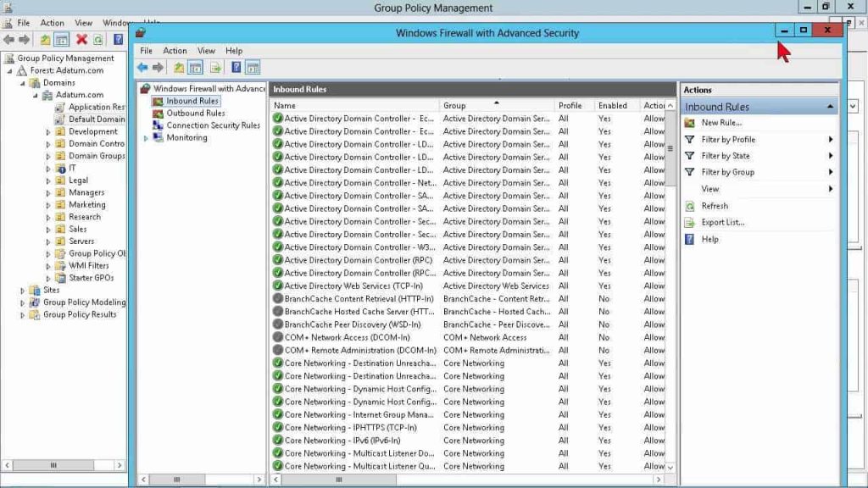This screenshot has width=868, height=488.
Task: Expand the View submenu arrow in Actions
Action: 831,189
